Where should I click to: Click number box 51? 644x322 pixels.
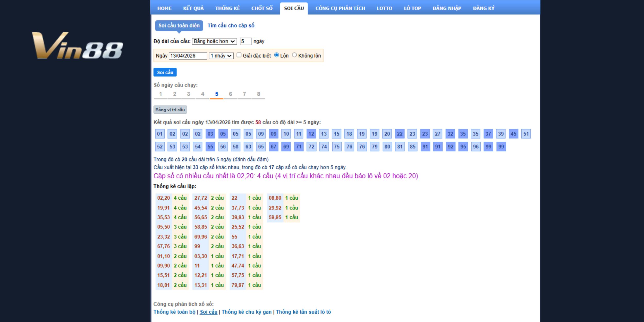point(526,134)
